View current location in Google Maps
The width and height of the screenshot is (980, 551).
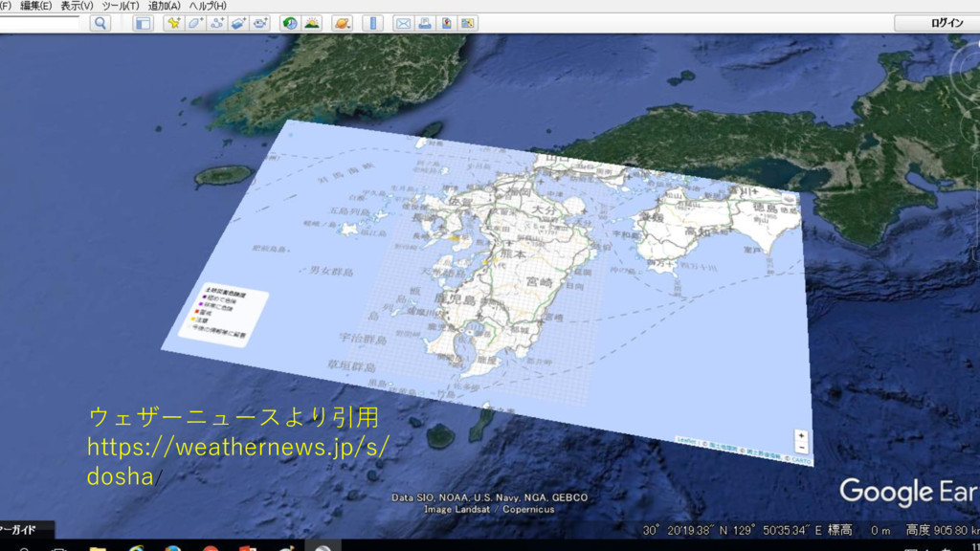coord(467,24)
